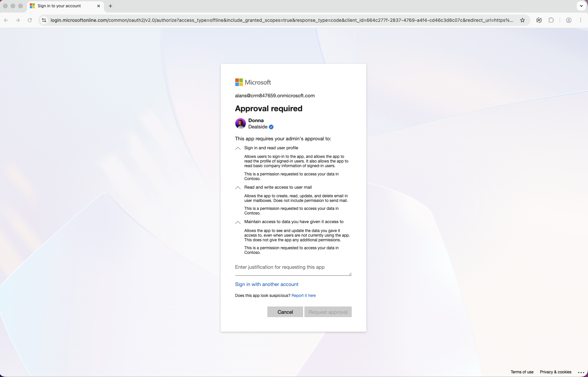Click the address bar URL
The width and height of the screenshot is (588, 377).
click(282, 20)
